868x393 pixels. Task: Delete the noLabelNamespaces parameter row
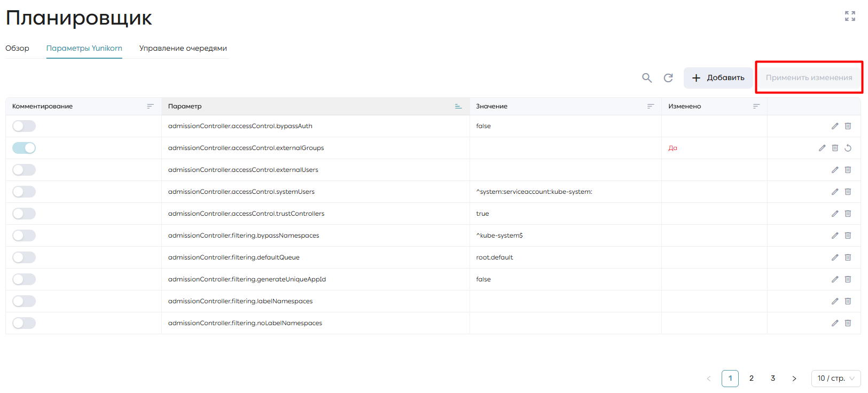[848, 323]
